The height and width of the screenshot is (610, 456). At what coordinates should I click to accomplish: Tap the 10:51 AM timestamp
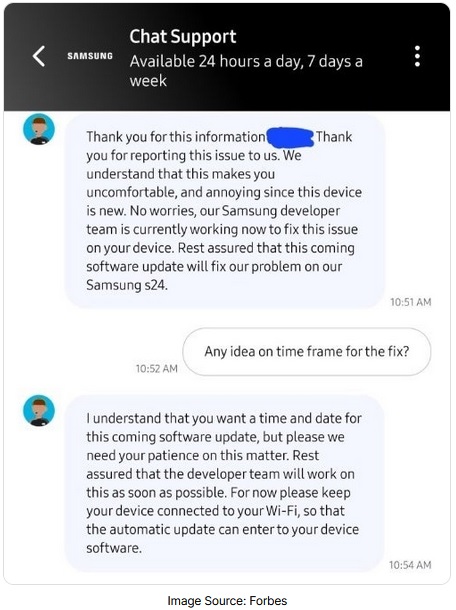pyautogui.click(x=410, y=302)
